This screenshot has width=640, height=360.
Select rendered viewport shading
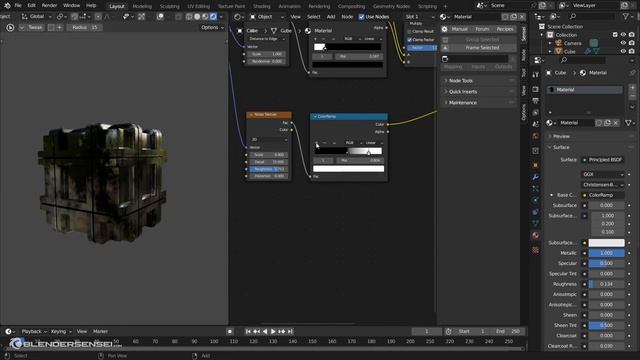[213, 17]
